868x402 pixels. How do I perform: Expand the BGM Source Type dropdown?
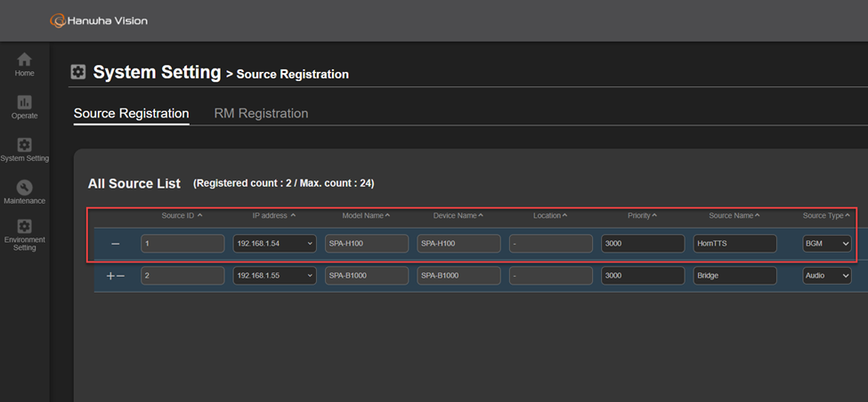point(826,244)
